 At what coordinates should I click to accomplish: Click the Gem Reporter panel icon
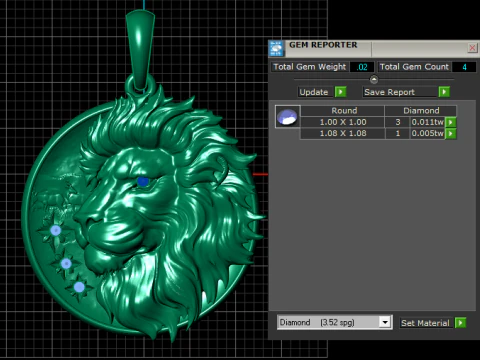pos(276,49)
